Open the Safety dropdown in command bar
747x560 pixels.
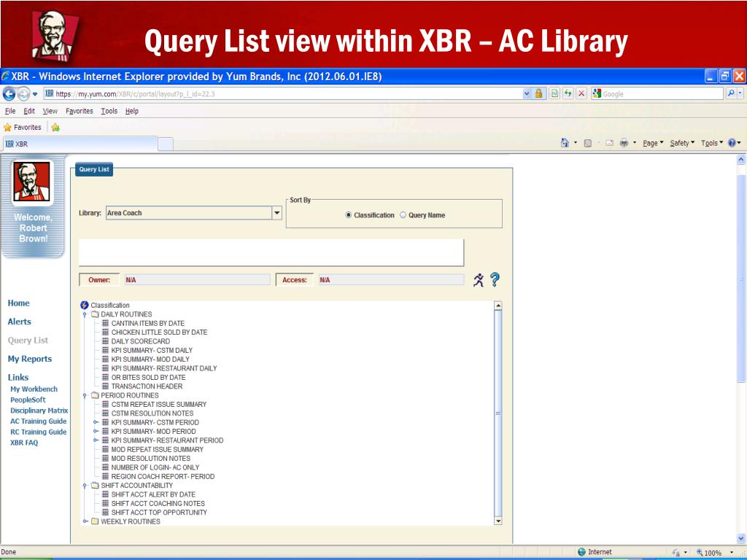(x=682, y=143)
